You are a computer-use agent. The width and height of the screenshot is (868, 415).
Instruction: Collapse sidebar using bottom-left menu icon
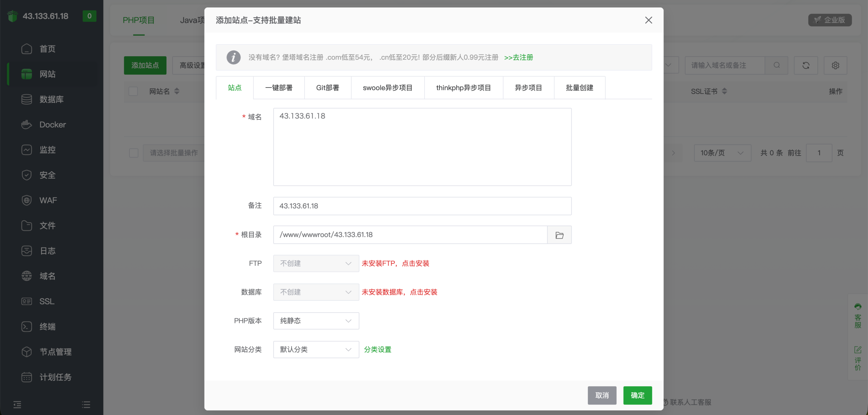click(17, 404)
